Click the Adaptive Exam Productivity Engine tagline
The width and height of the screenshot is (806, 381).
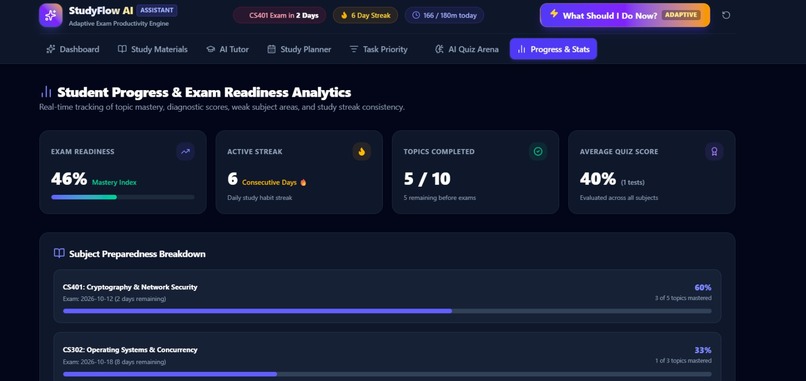click(119, 24)
